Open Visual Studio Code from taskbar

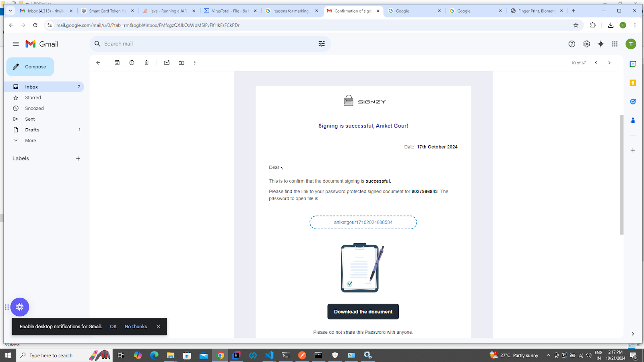click(x=269, y=355)
